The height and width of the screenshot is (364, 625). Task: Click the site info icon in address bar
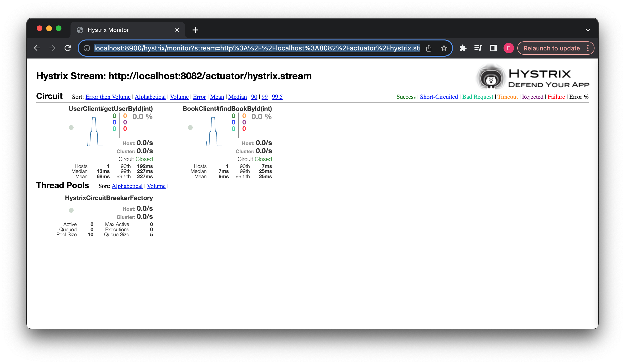click(x=87, y=48)
